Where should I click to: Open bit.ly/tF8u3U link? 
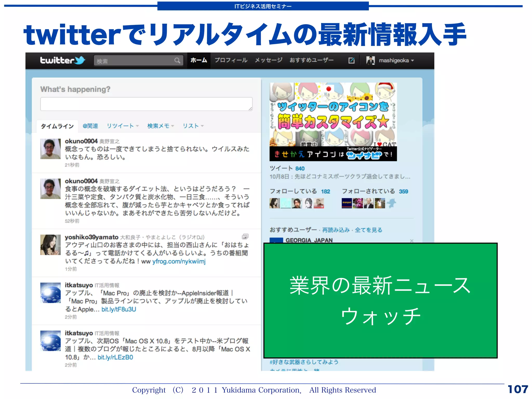[x=119, y=309]
